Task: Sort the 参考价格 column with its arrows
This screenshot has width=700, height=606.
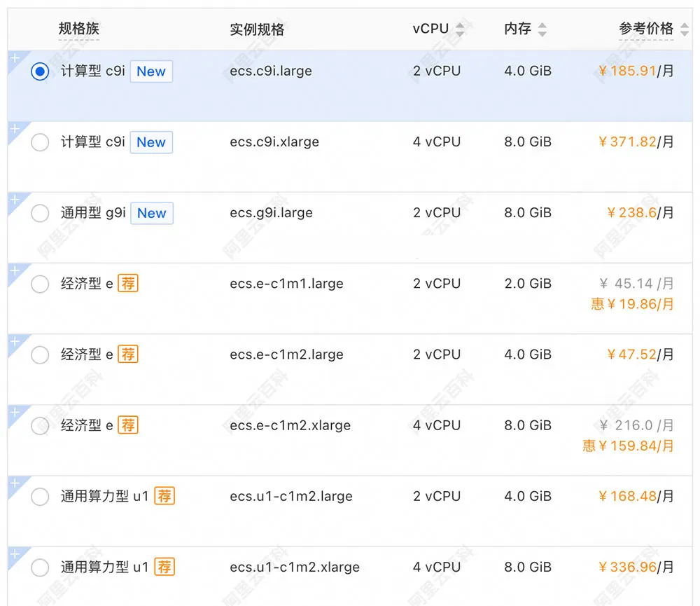Action: click(x=684, y=29)
